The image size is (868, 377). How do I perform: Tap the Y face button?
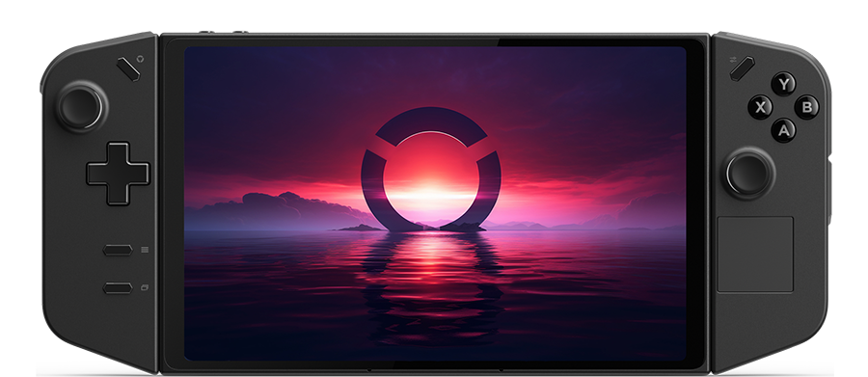pos(783,84)
